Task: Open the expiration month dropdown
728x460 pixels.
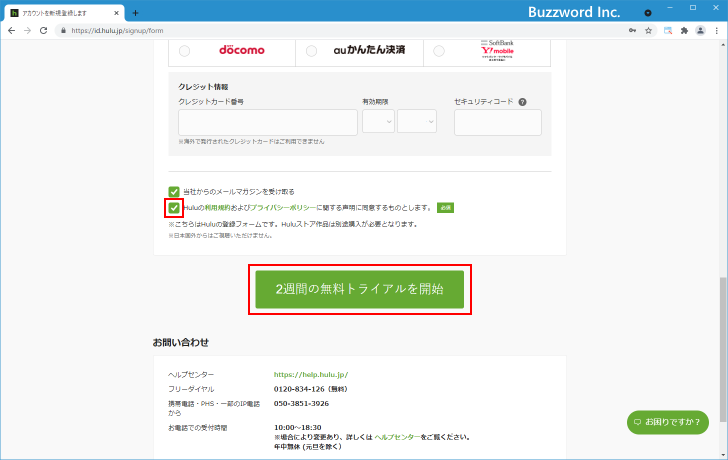Action: (x=378, y=122)
